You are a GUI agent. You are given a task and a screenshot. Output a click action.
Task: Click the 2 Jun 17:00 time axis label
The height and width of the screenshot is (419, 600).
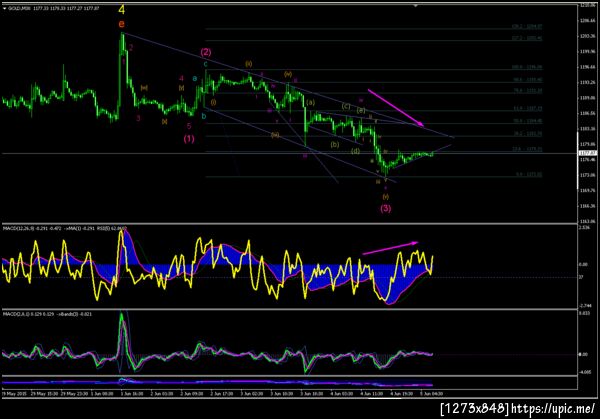point(222,393)
